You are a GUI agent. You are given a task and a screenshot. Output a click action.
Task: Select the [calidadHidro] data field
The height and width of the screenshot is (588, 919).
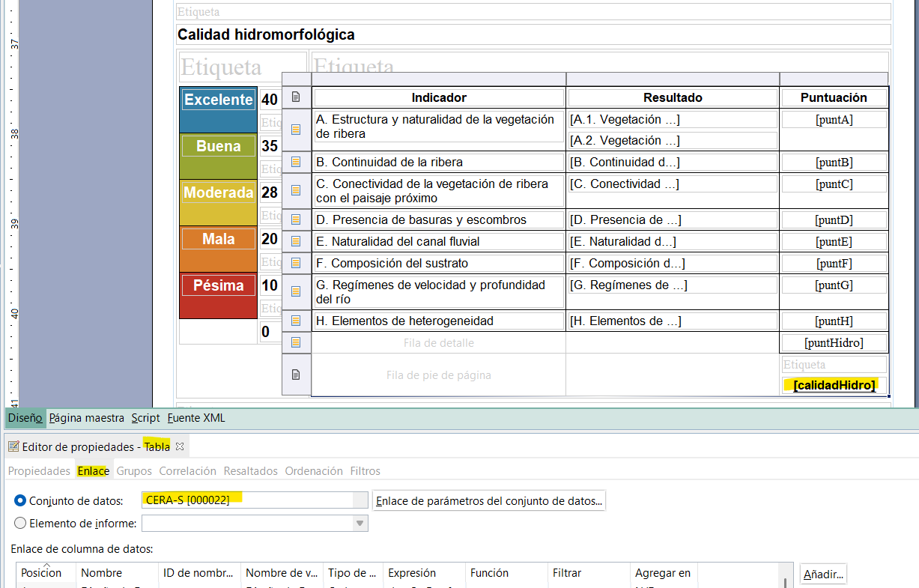click(x=834, y=385)
